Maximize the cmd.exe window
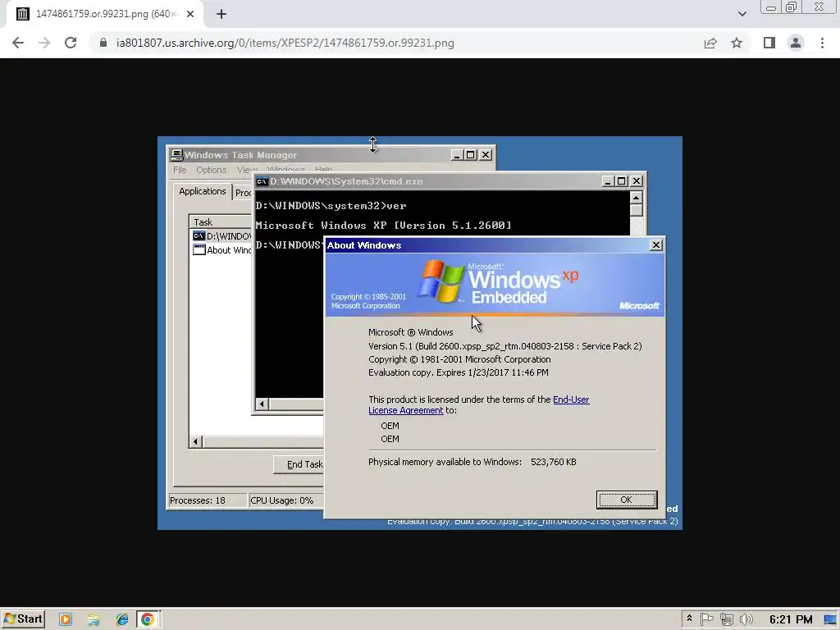The image size is (840, 630). click(622, 181)
